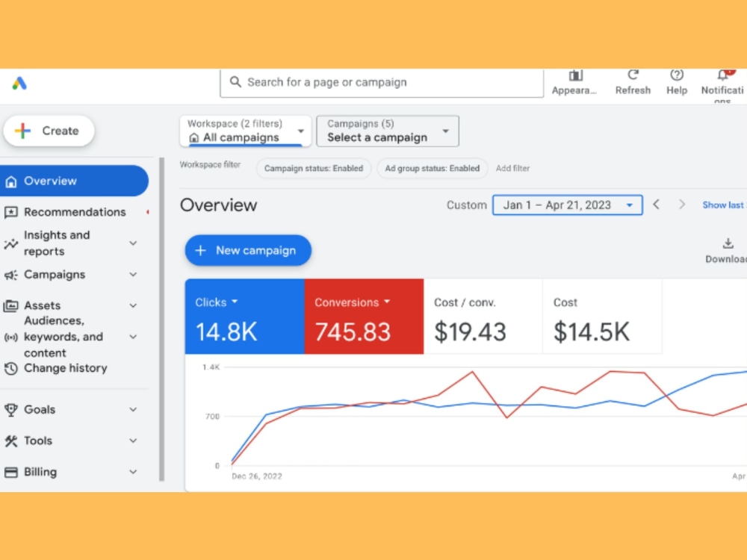747x560 pixels.
Task: Open Recommendations in the sidebar
Action: 75,212
